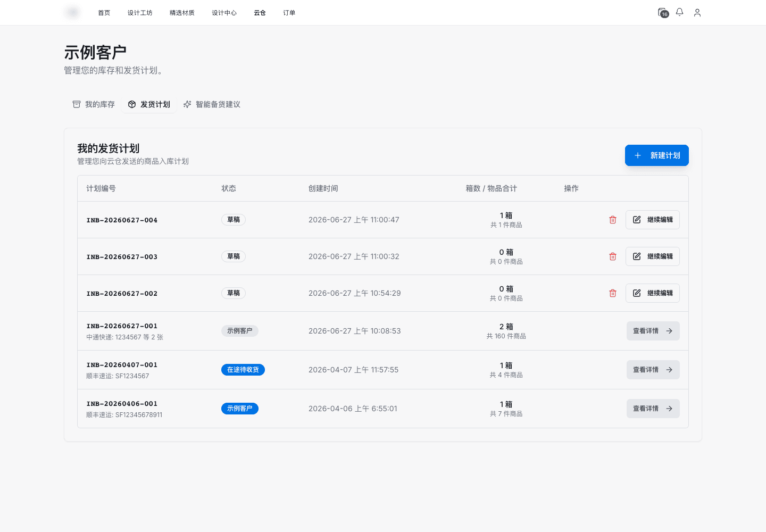Click the 新建计划 button
Image resolution: width=766 pixels, height=532 pixels.
point(657,155)
